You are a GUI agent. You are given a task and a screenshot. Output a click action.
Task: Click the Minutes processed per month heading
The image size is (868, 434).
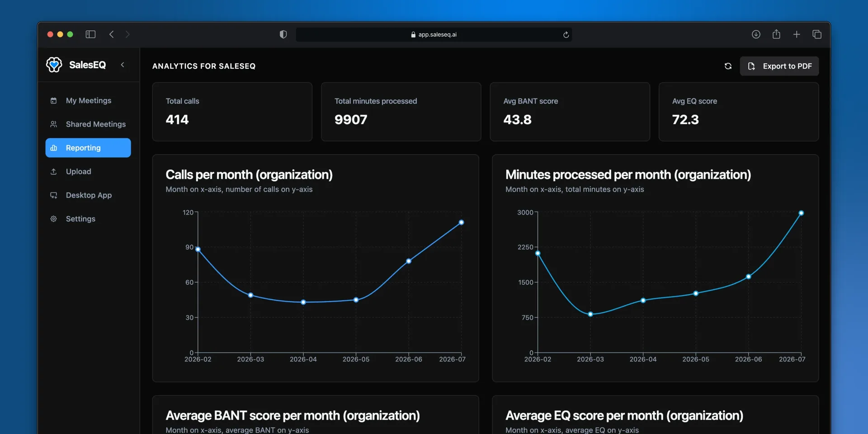[x=628, y=175]
